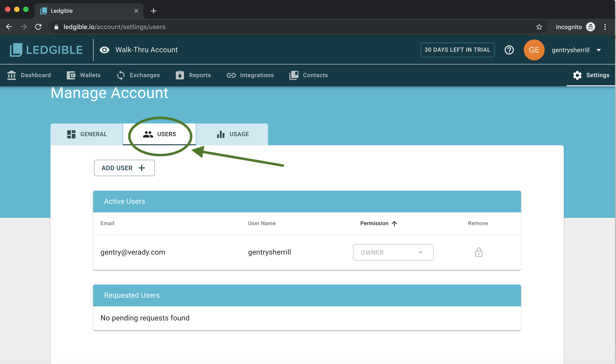
Task: Switch to the USAGE tab
Action: [x=233, y=134]
